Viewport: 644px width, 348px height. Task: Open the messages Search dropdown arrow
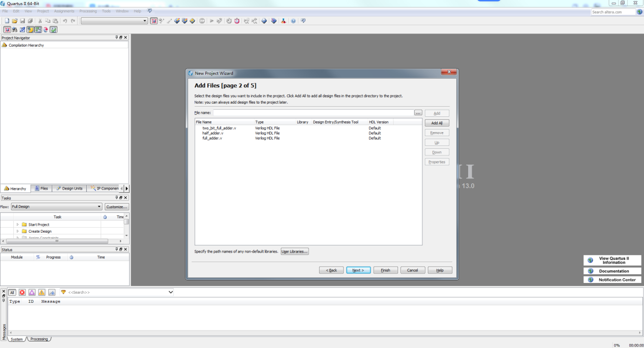click(170, 292)
